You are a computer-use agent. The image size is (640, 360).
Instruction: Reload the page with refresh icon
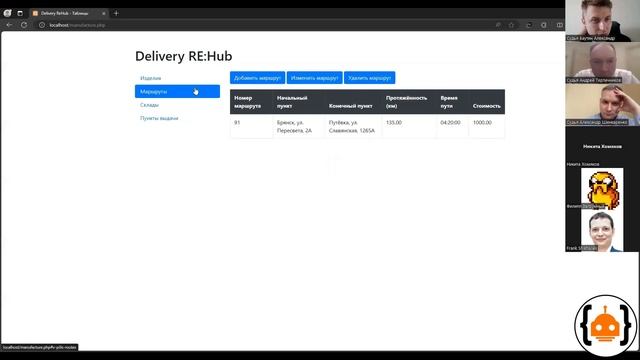click(24, 25)
